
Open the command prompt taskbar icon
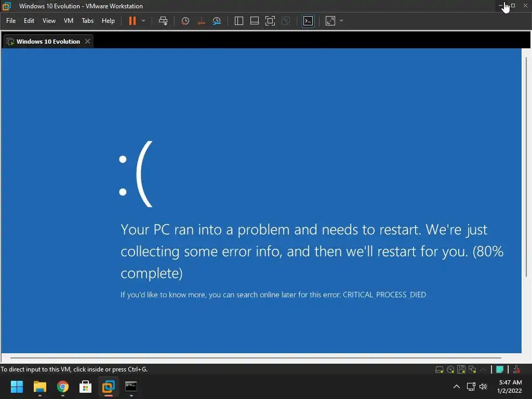[131, 387]
